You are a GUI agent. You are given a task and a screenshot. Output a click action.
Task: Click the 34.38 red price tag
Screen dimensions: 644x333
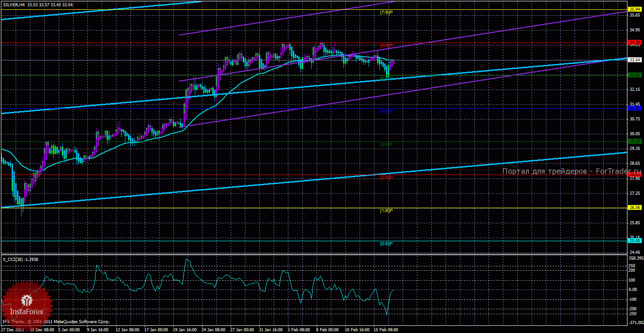[635, 43]
